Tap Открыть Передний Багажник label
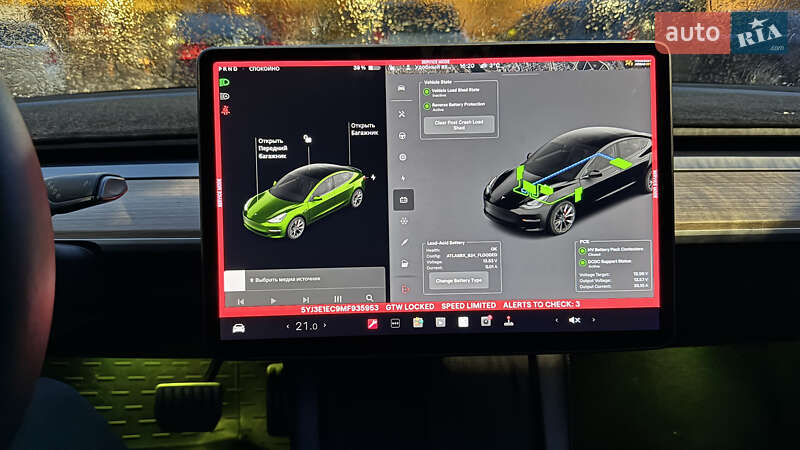Image resolution: width=800 pixels, height=450 pixels. (x=273, y=148)
